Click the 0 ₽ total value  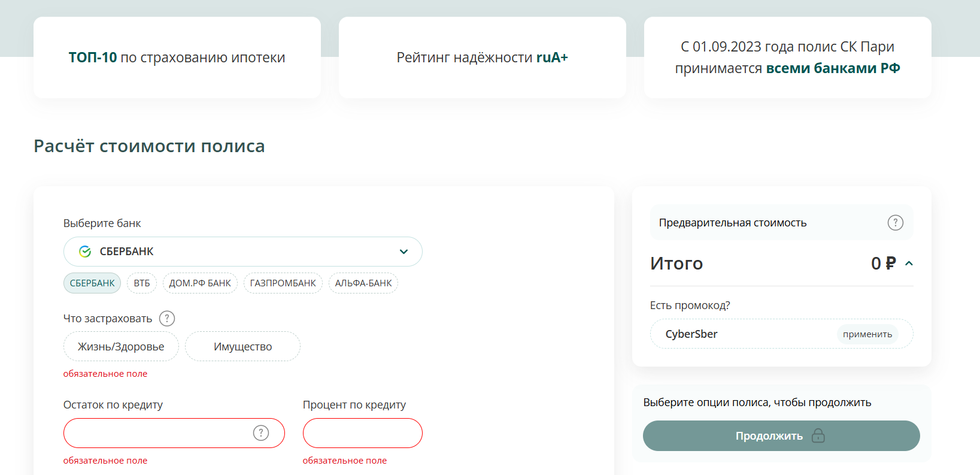[x=884, y=264]
